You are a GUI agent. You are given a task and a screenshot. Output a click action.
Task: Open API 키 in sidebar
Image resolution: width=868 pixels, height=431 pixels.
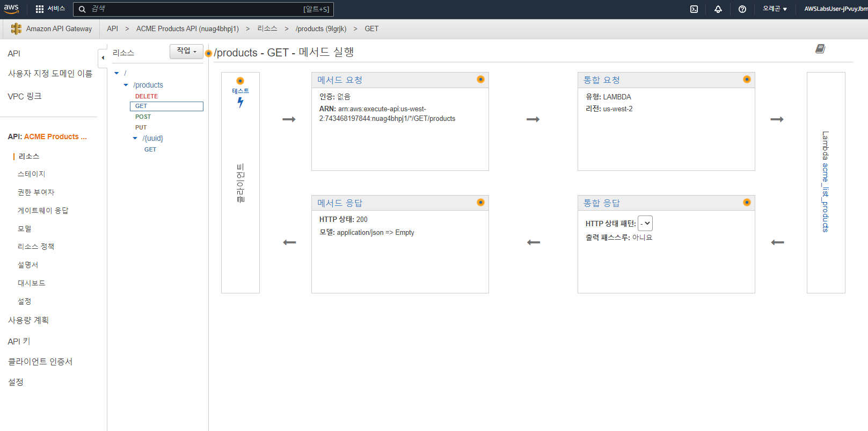coord(19,341)
